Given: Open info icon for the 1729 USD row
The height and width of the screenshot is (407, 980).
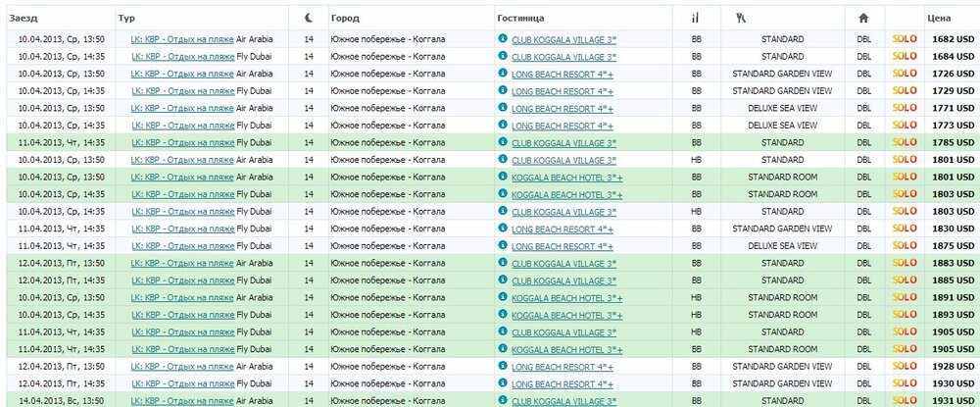Looking at the screenshot, I should [x=502, y=90].
